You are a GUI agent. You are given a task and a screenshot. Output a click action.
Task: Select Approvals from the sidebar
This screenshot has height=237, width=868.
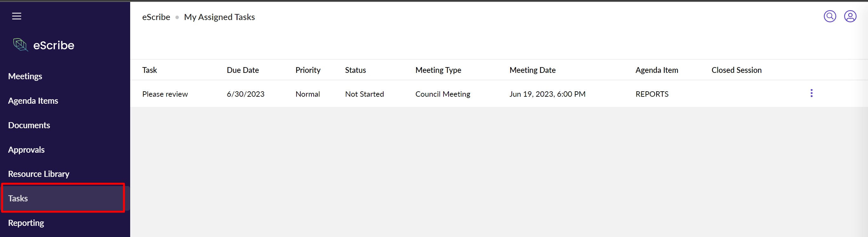[x=26, y=150]
